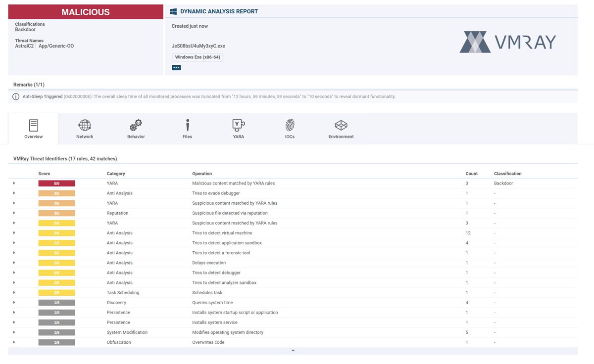Click Tries to detect analyzer sandbox operation
Image resolution: width=594 pixels, height=364 pixels.
tap(224, 282)
